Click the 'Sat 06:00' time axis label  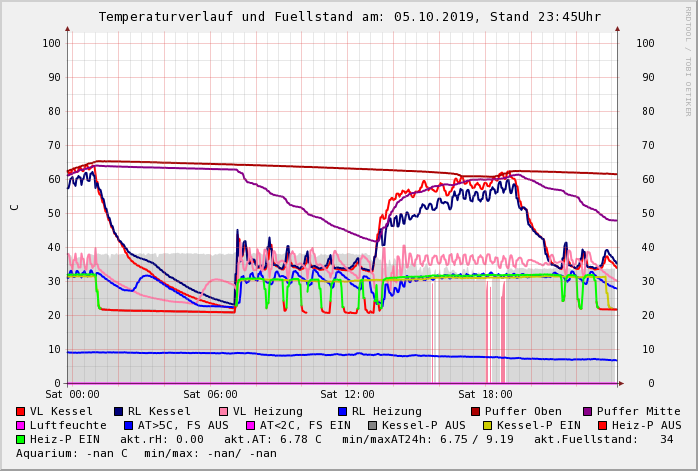point(210,394)
